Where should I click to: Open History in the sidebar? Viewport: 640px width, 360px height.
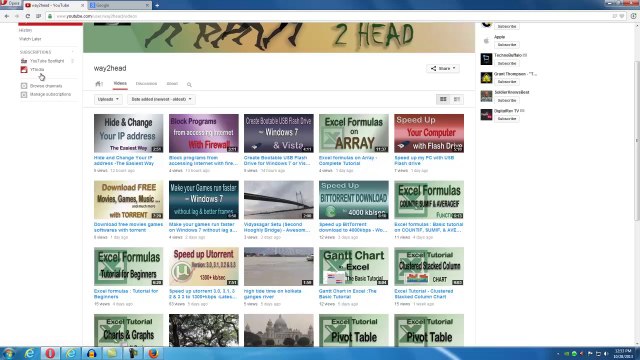coord(25,30)
